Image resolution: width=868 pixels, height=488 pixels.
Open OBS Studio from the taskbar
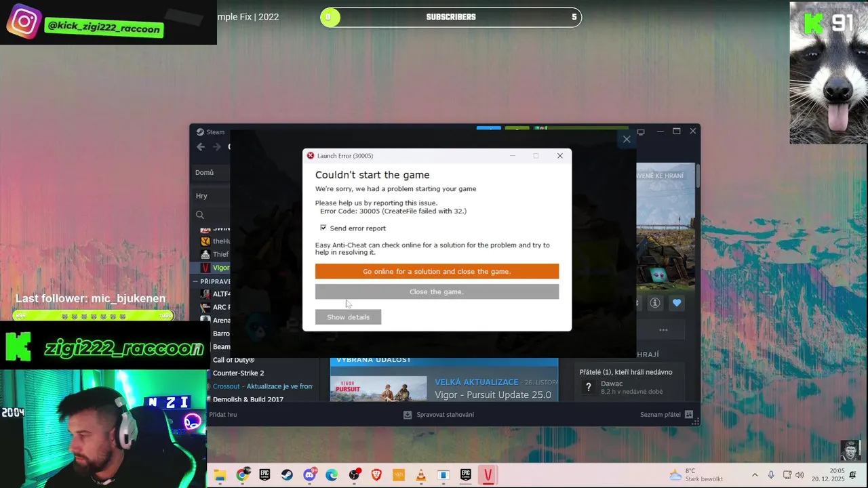(354, 475)
